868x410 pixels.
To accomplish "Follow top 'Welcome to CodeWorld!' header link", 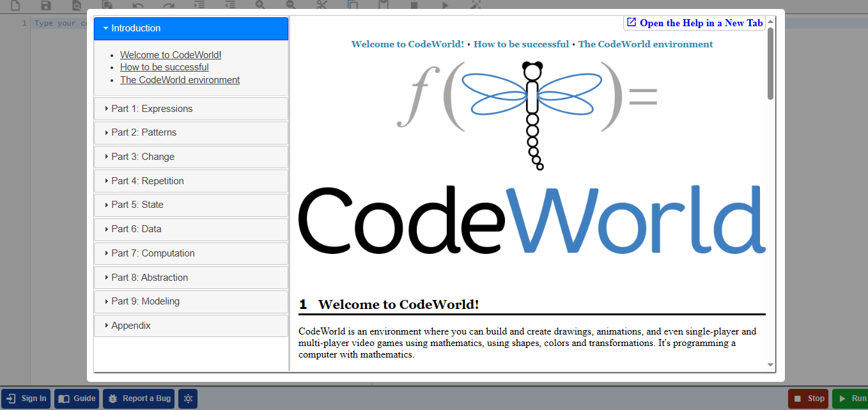I will coord(408,44).
